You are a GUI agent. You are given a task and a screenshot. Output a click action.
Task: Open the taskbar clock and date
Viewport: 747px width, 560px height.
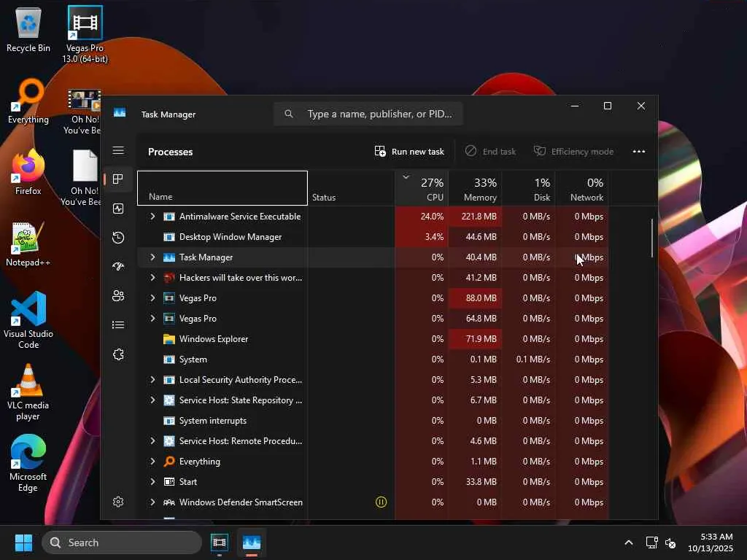pos(711,542)
